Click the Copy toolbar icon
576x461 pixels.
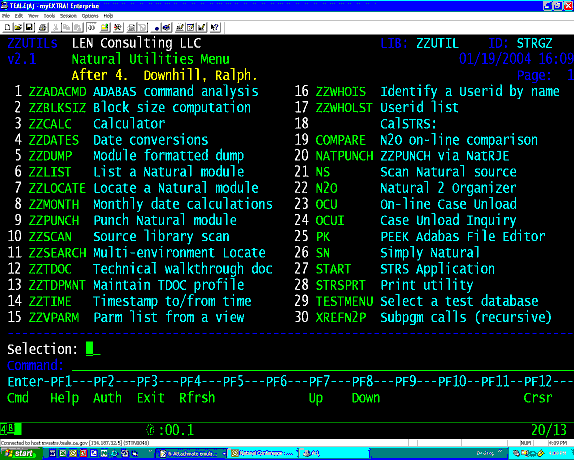[66, 27]
